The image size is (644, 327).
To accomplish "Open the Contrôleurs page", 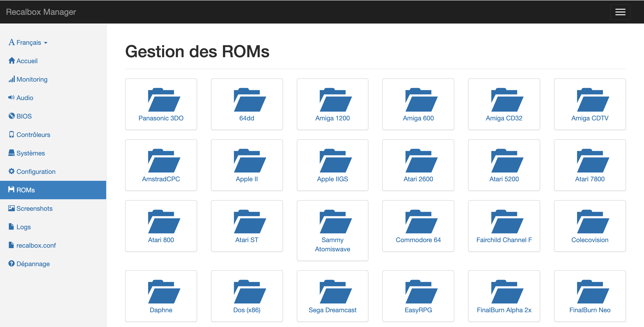I will click(53, 135).
